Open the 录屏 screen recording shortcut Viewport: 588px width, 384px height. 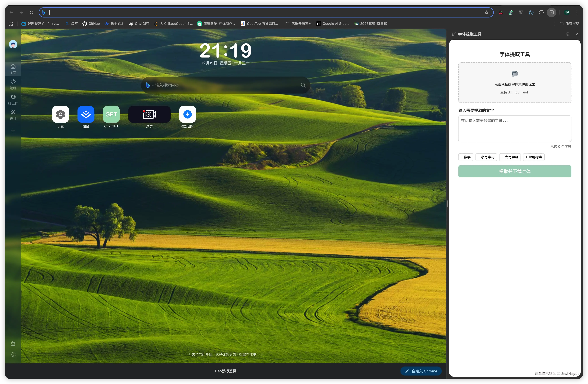tap(149, 114)
